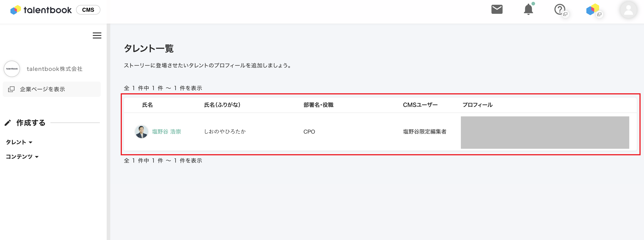Click the 氏名 column header
644x240 pixels.
[147, 105]
